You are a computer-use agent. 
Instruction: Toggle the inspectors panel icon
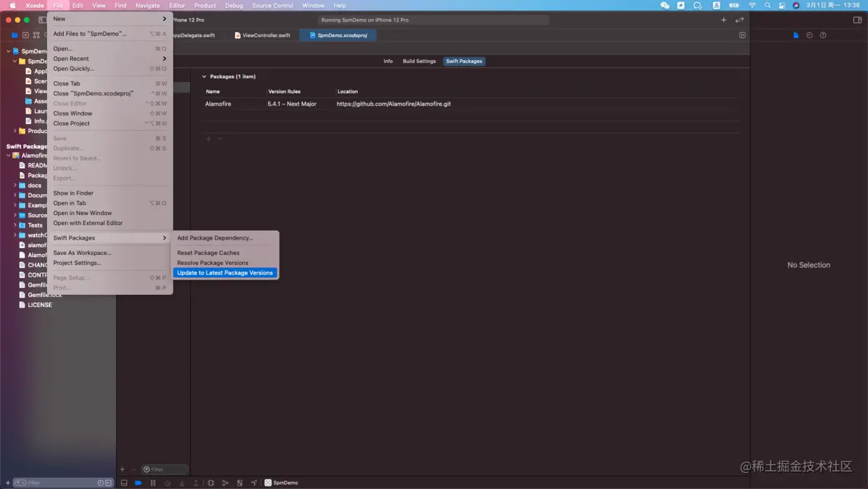coord(857,20)
